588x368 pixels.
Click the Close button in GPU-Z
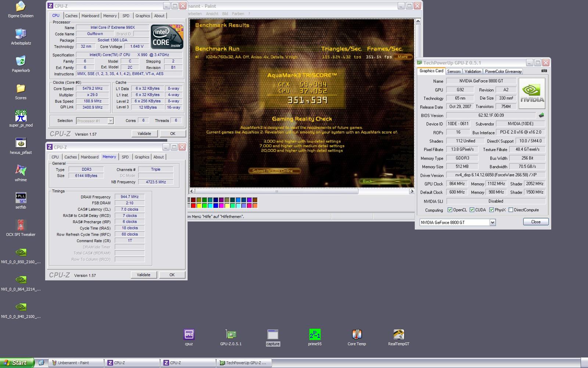[x=536, y=222]
